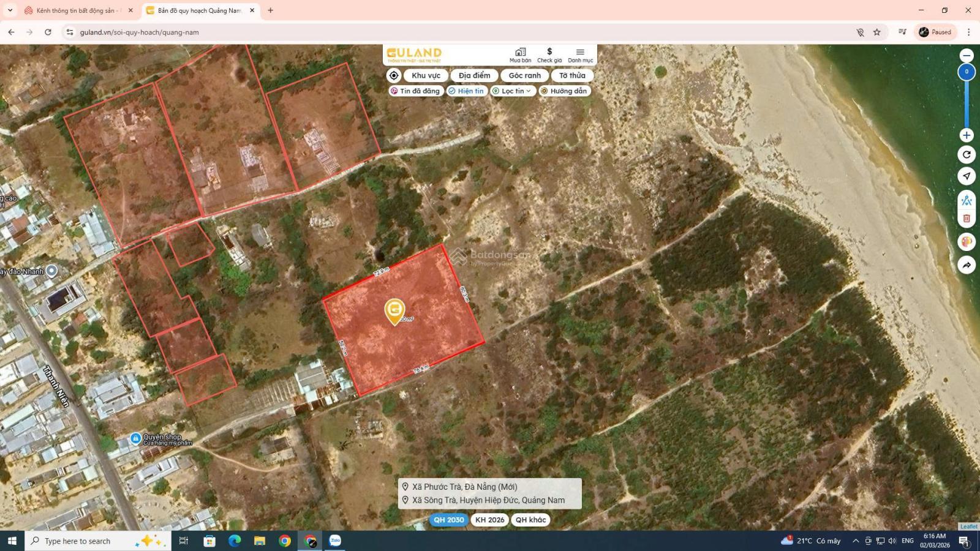Select the QH khác planning tab
This screenshot has height=551, width=980.
click(530, 520)
